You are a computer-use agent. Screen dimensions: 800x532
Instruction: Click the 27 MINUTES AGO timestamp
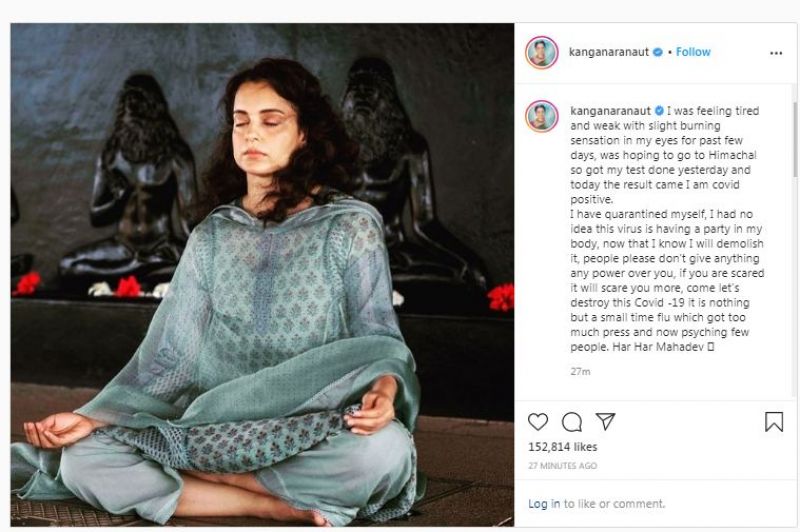tap(561, 466)
